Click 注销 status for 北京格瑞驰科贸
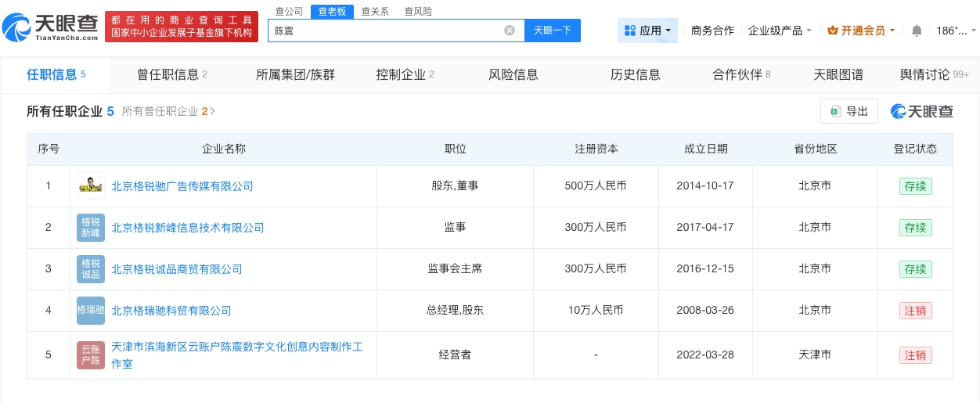The width and height of the screenshot is (980, 403). coord(915,311)
